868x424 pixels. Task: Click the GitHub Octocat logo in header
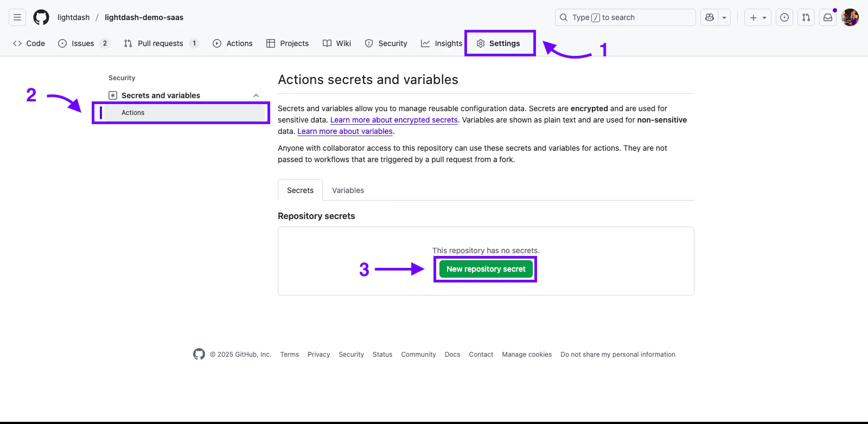(41, 17)
